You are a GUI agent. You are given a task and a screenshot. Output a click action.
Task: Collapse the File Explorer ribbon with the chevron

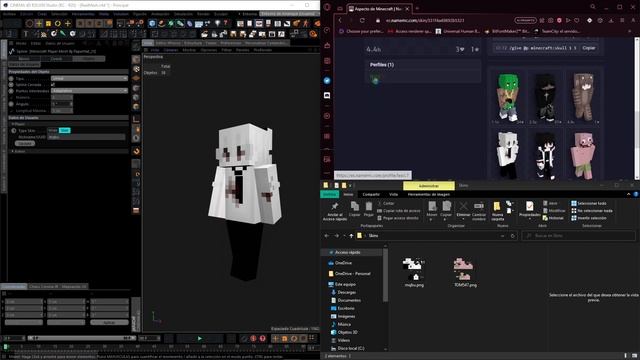pyautogui.click(x=629, y=194)
